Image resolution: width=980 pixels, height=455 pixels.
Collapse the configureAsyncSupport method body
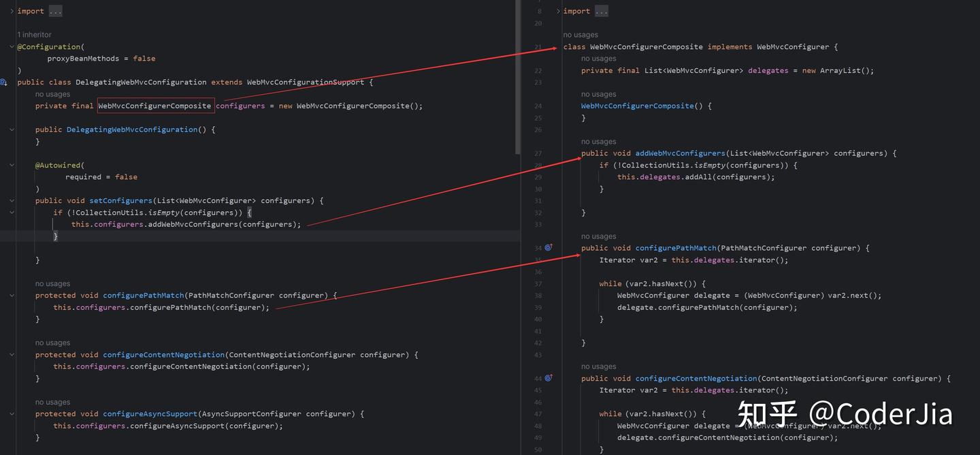pos(11,413)
